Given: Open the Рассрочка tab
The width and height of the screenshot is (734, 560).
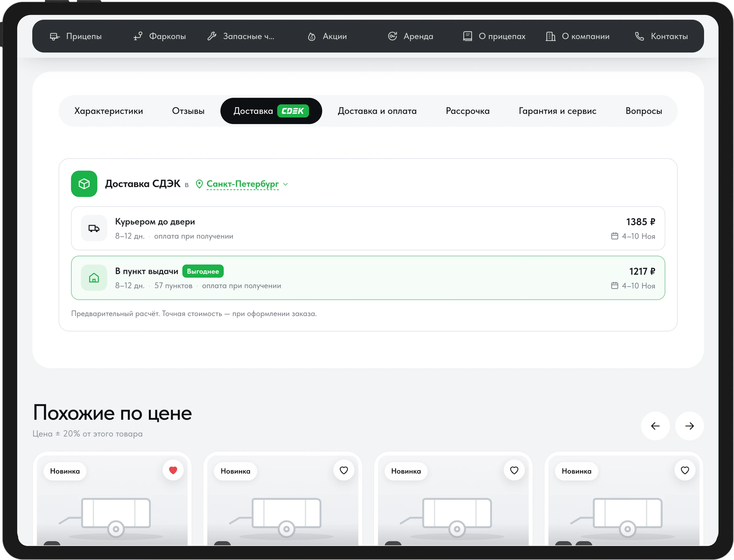Looking at the screenshot, I should [x=468, y=111].
